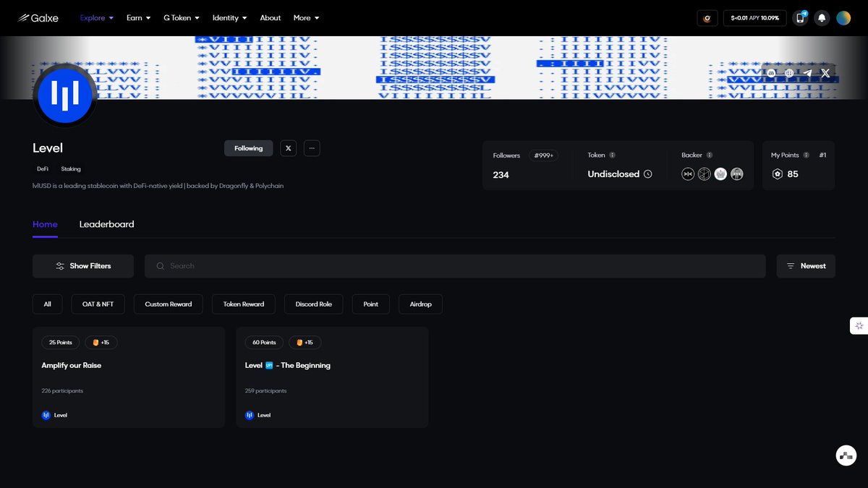This screenshot has height=488, width=868.
Task: Open the user profile avatar
Action: (843, 18)
